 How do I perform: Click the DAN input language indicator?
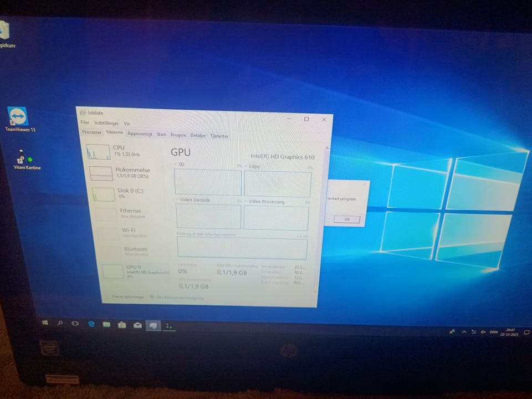pyautogui.click(x=494, y=332)
